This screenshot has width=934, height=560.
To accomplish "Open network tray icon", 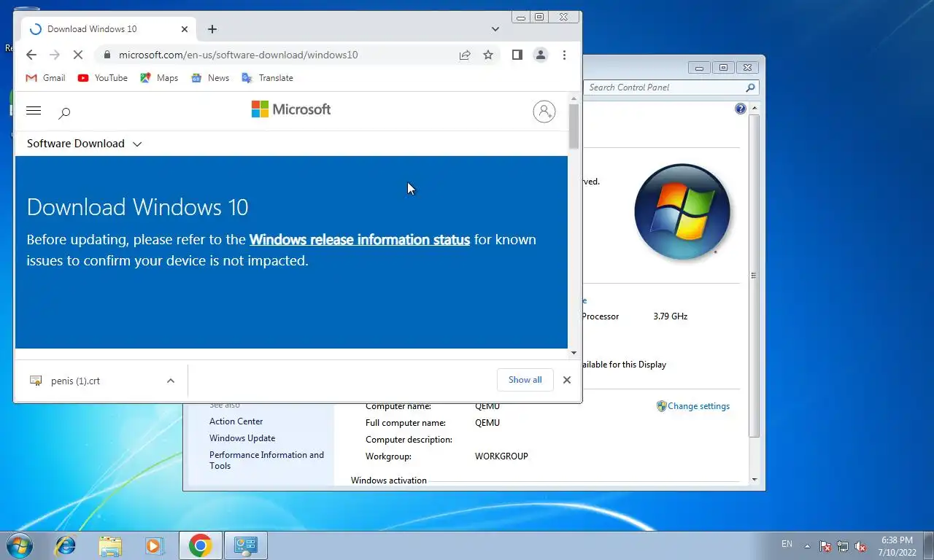I will point(843,546).
